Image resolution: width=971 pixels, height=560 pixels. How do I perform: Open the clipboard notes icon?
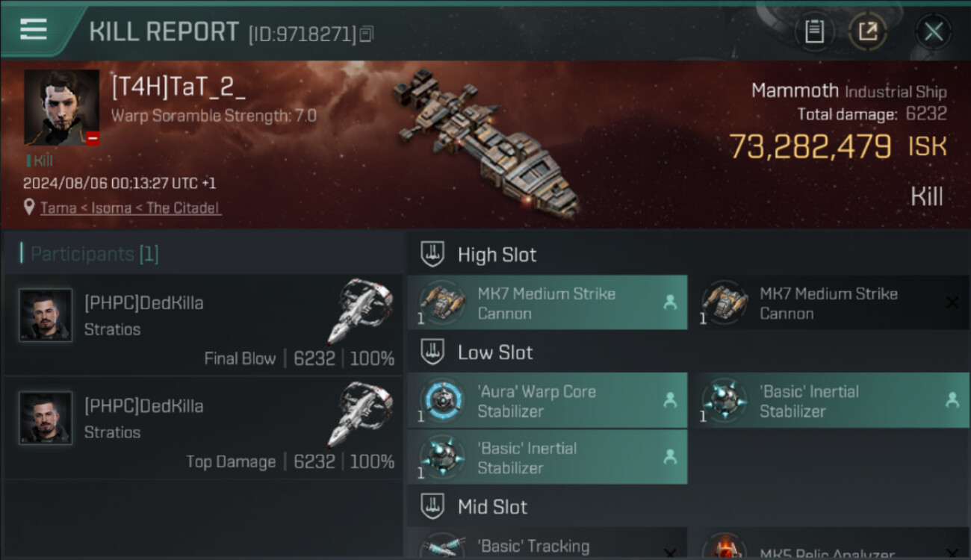coord(814,31)
